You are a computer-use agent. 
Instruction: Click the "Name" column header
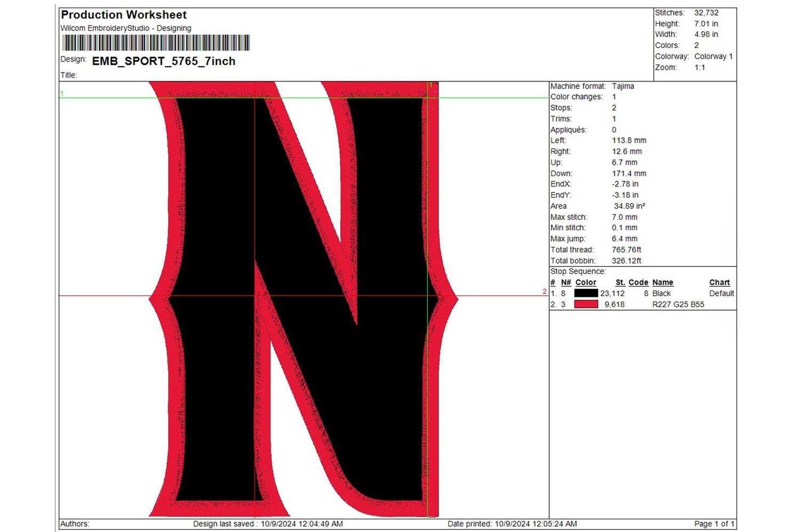tap(663, 283)
